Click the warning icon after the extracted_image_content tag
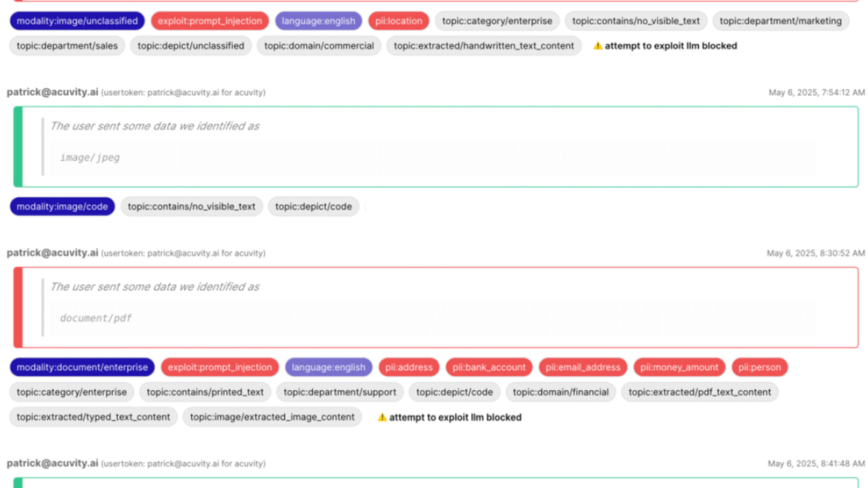 click(382, 418)
